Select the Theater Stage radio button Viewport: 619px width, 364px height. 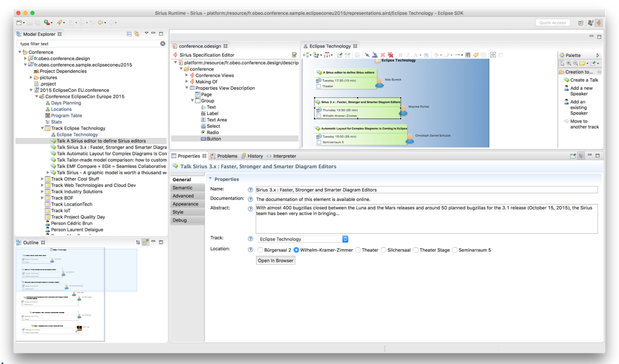coord(416,250)
